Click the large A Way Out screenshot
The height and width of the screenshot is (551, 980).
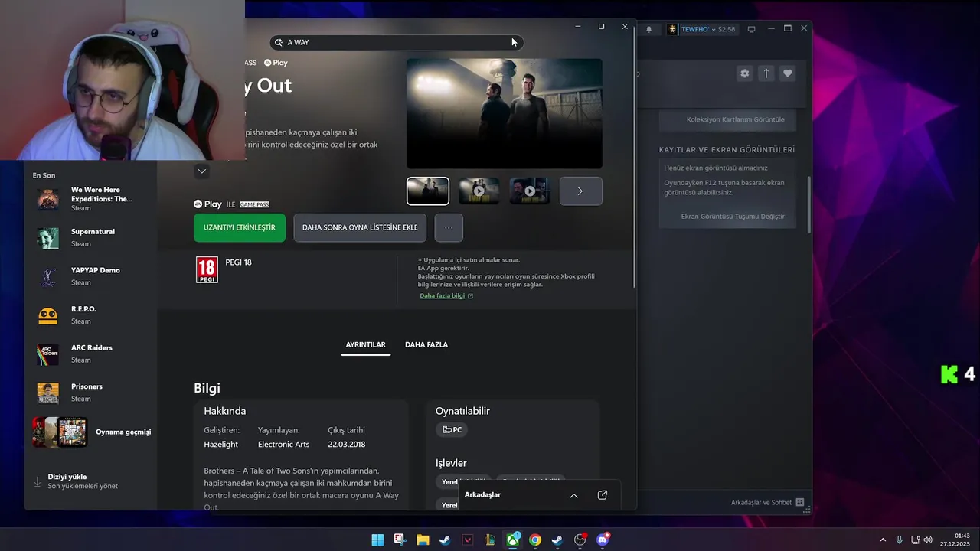pyautogui.click(x=505, y=113)
